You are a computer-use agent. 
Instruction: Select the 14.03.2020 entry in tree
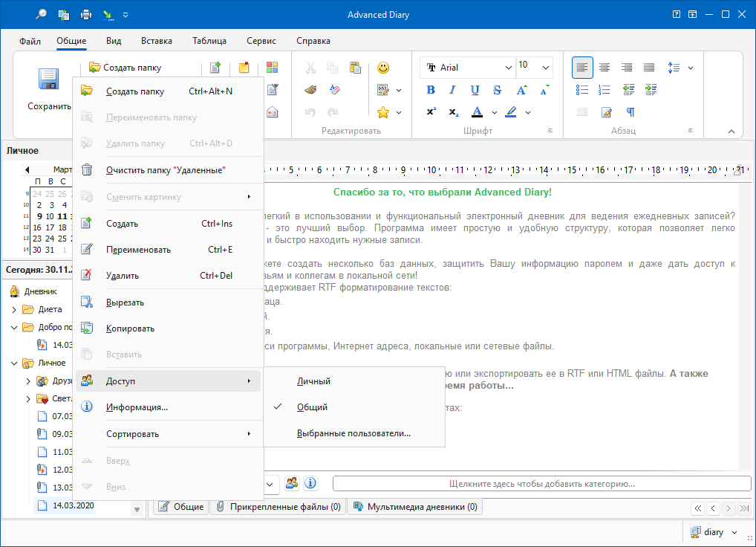click(74, 505)
